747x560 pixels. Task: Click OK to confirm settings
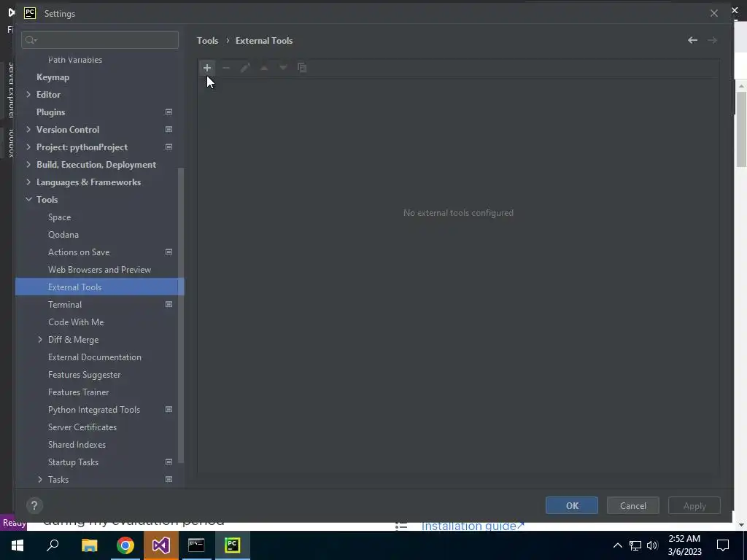coord(572,506)
